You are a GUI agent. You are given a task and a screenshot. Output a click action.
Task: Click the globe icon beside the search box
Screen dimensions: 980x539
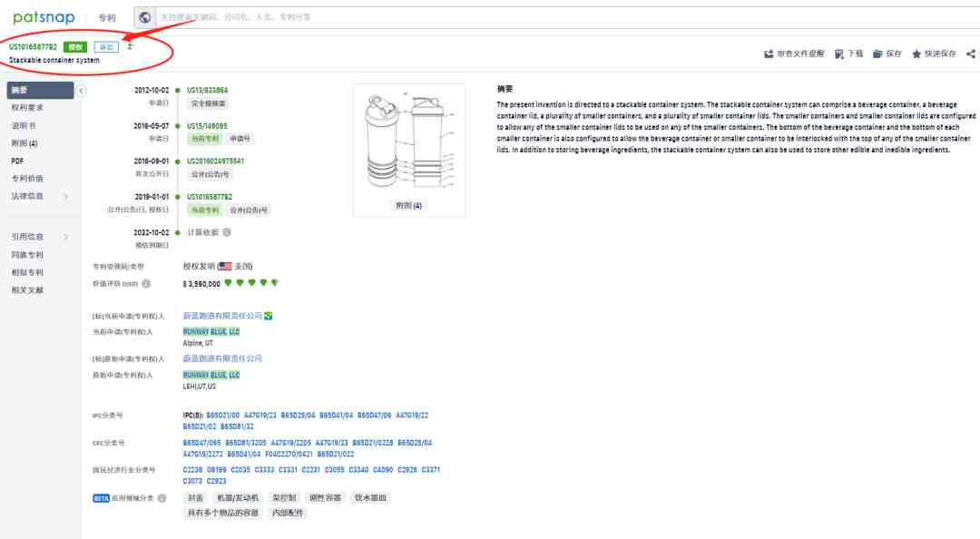(145, 17)
